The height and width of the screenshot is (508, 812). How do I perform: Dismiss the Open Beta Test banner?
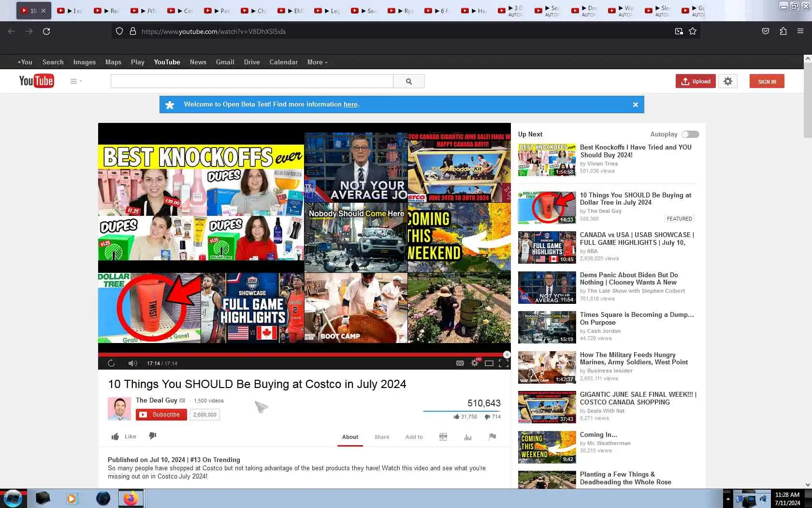(636, 105)
